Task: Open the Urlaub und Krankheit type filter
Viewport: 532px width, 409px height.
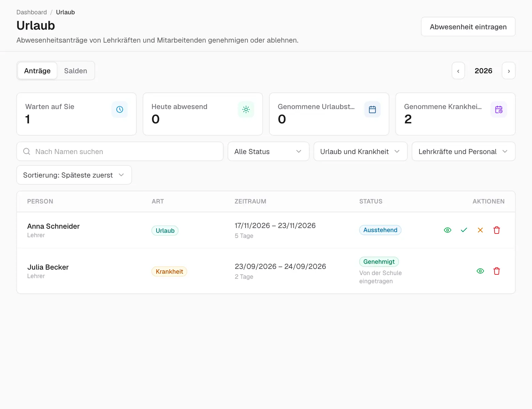Action: pyautogui.click(x=360, y=151)
